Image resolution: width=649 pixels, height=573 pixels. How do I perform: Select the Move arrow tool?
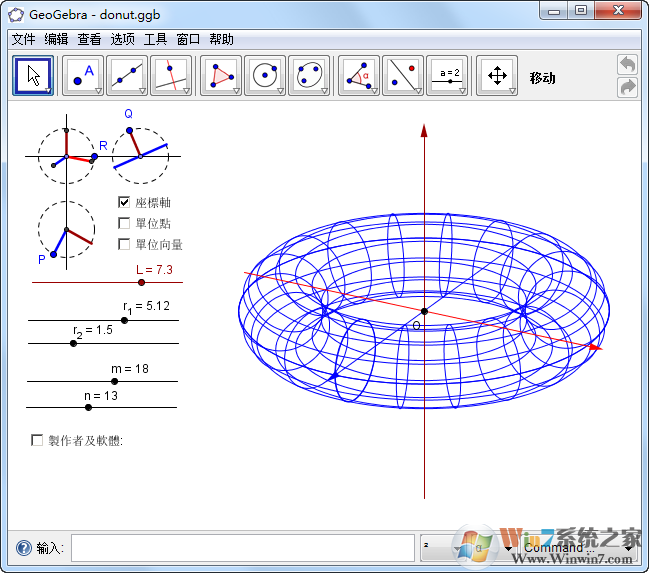pyautogui.click(x=33, y=76)
